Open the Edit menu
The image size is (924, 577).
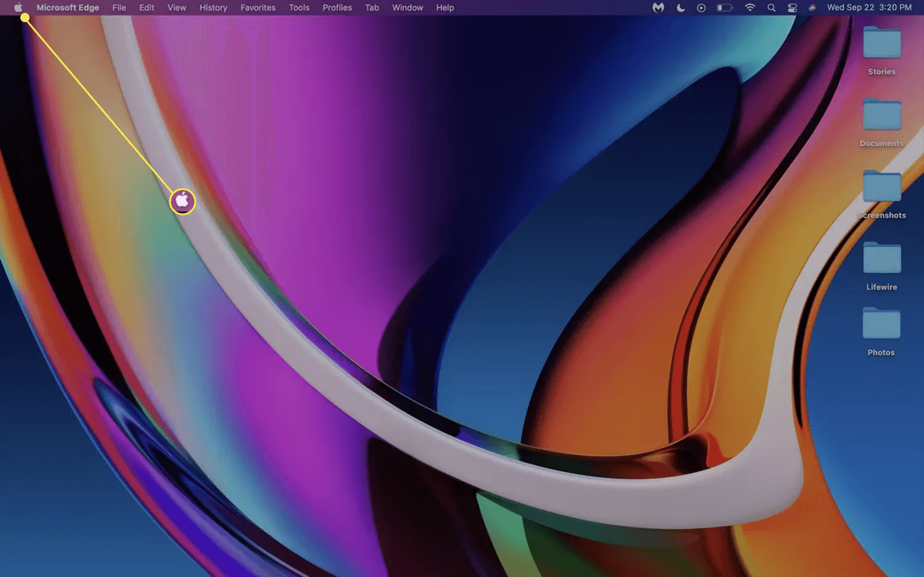147,7
